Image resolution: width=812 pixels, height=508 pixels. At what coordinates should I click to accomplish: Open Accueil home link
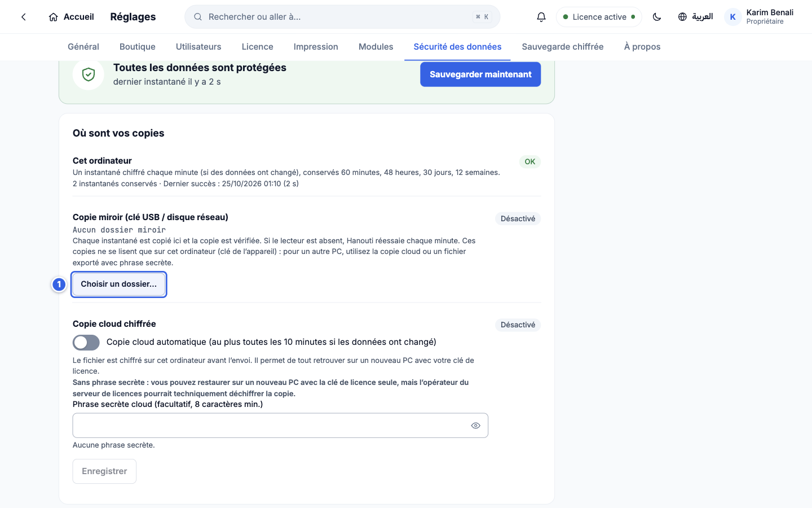(x=71, y=17)
